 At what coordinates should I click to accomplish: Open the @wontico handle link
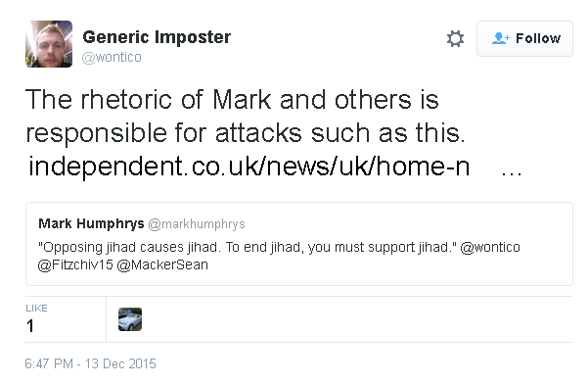point(112,57)
